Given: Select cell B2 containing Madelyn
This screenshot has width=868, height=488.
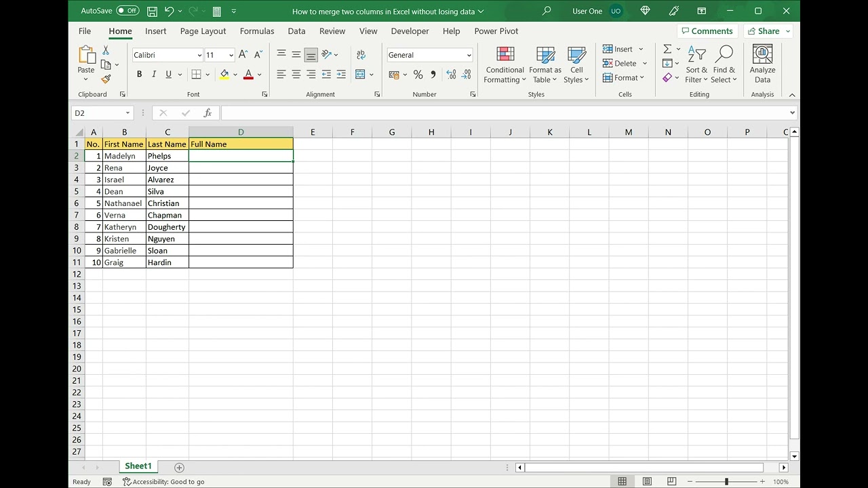Looking at the screenshot, I should coord(124,156).
